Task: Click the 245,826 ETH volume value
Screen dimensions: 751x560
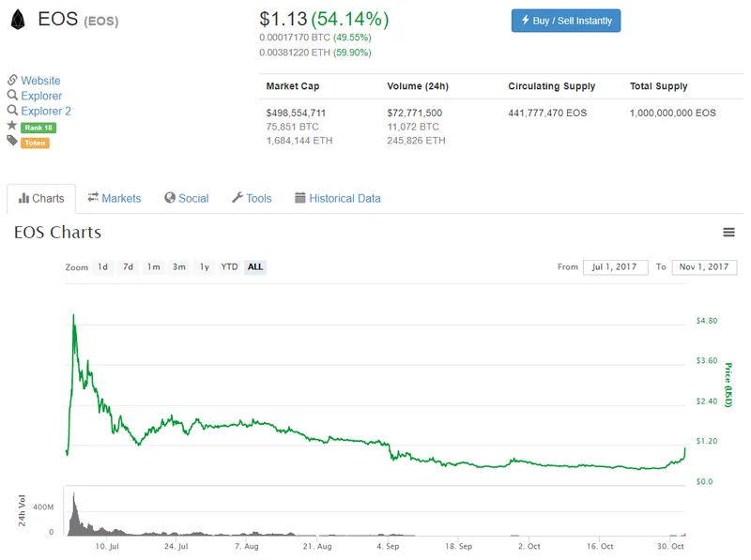Action: click(x=416, y=141)
